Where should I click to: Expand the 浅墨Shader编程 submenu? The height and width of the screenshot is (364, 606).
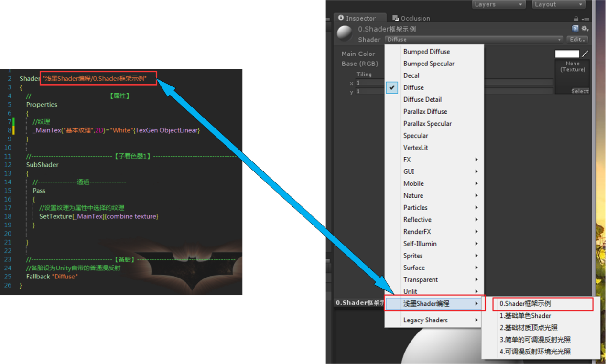click(434, 303)
